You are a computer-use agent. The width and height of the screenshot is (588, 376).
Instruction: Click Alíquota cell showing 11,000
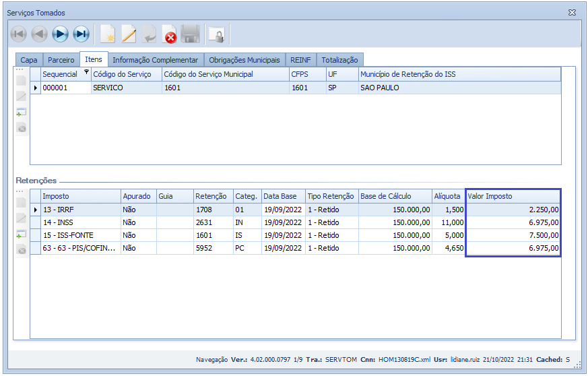pos(448,222)
